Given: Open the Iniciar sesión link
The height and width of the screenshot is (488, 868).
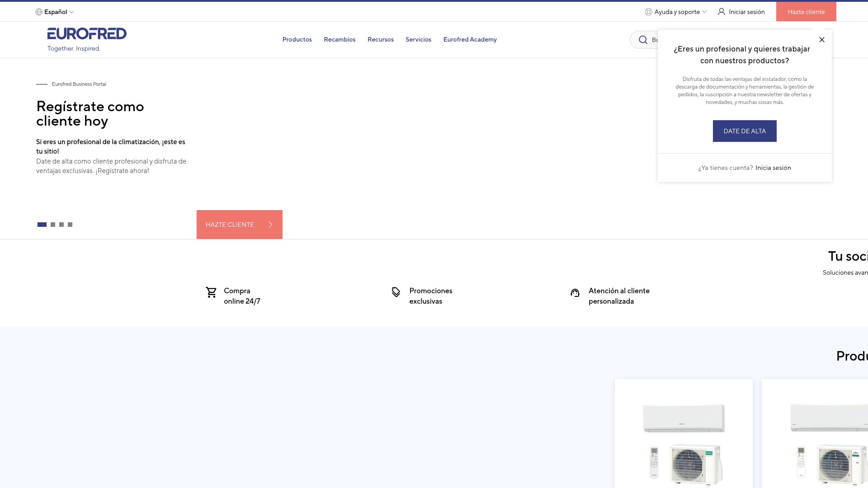Looking at the screenshot, I should 746,12.
